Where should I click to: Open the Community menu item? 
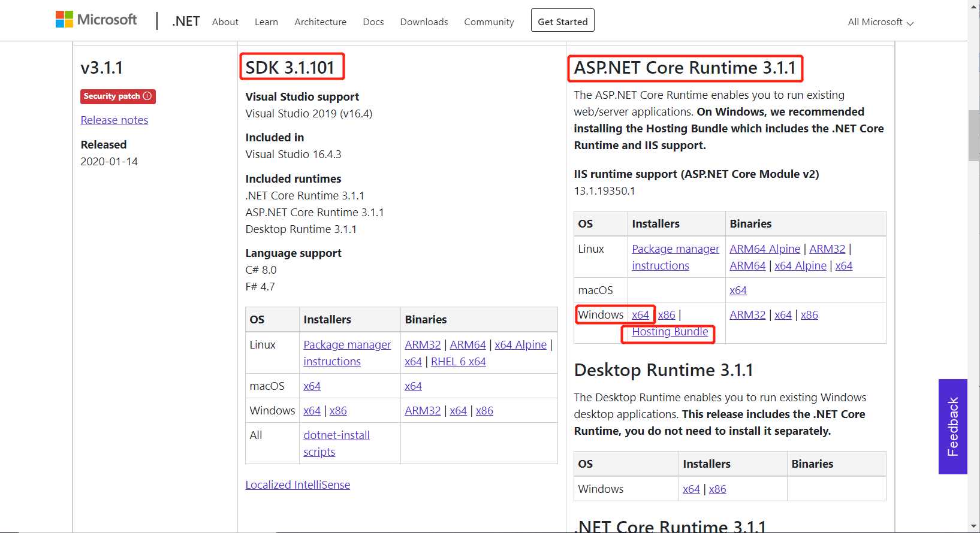[x=489, y=22]
